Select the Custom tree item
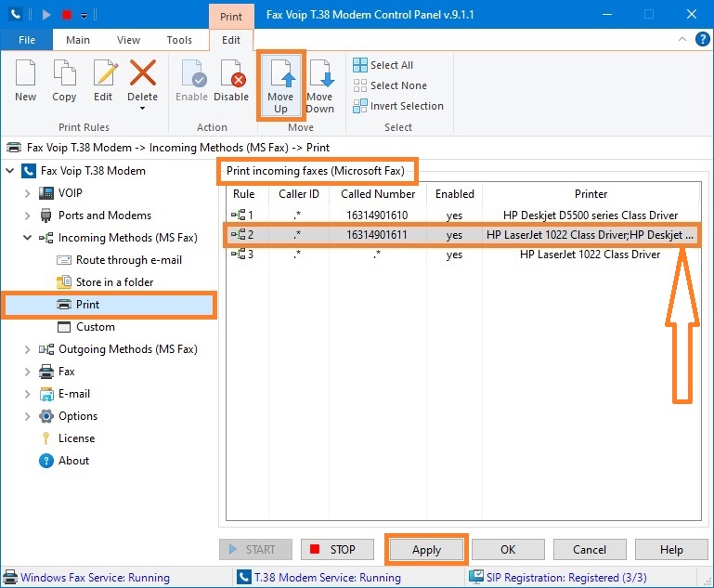The width and height of the screenshot is (714, 588). click(x=86, y=327)
